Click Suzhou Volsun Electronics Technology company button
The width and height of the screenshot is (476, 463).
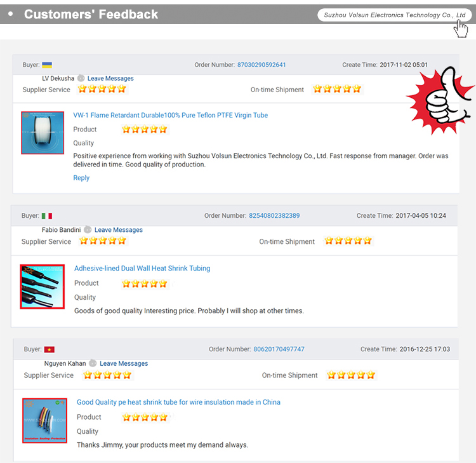pyautogui.click(x=394, y=15)
